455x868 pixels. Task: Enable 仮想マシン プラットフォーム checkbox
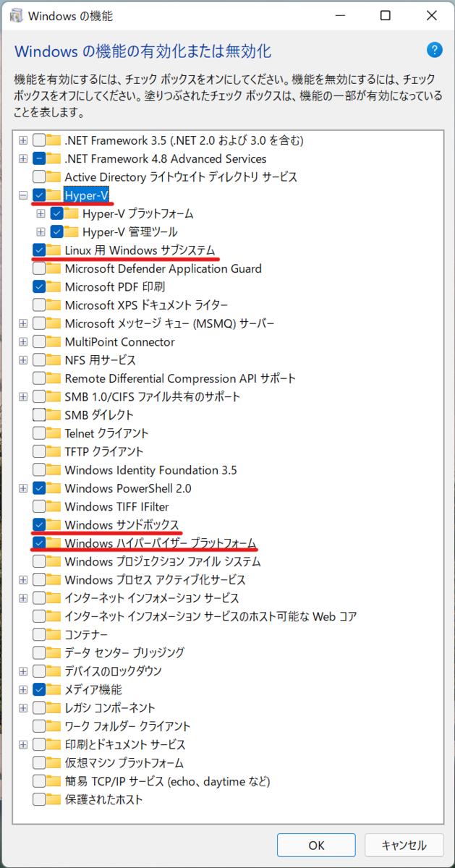(39, 762)
